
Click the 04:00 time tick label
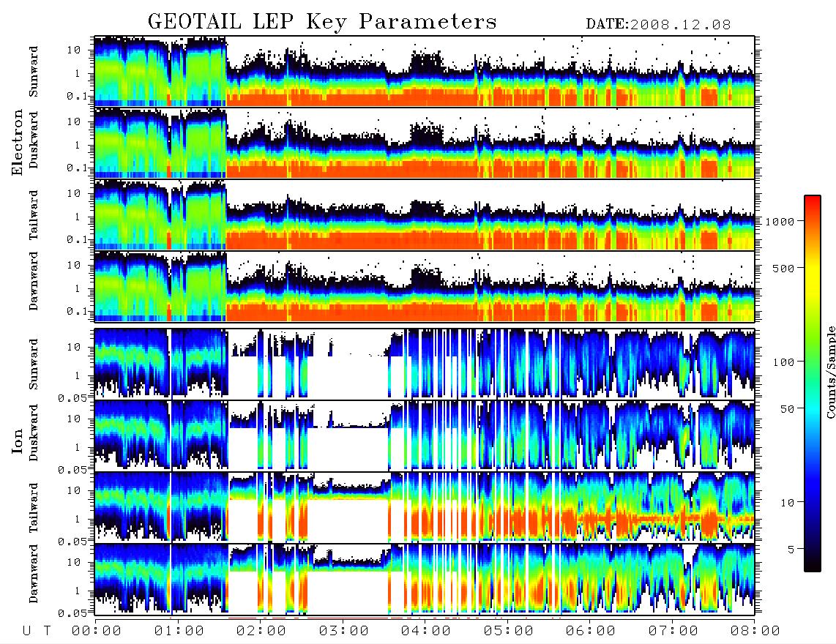tap(426, 631)
